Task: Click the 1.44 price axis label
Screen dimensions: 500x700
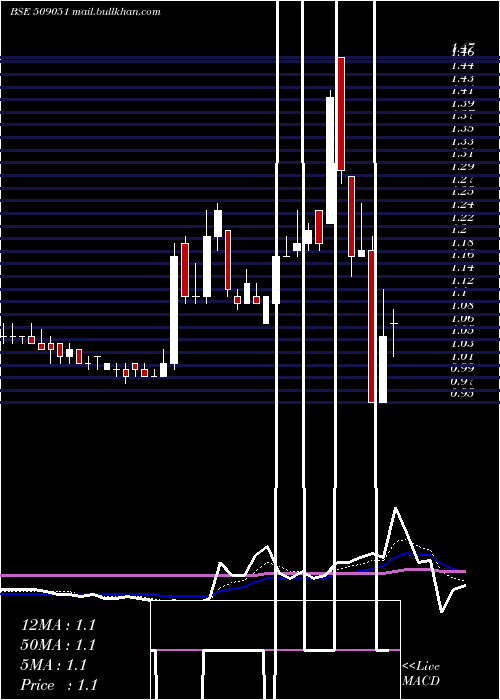Action: [x=463, y=66]
